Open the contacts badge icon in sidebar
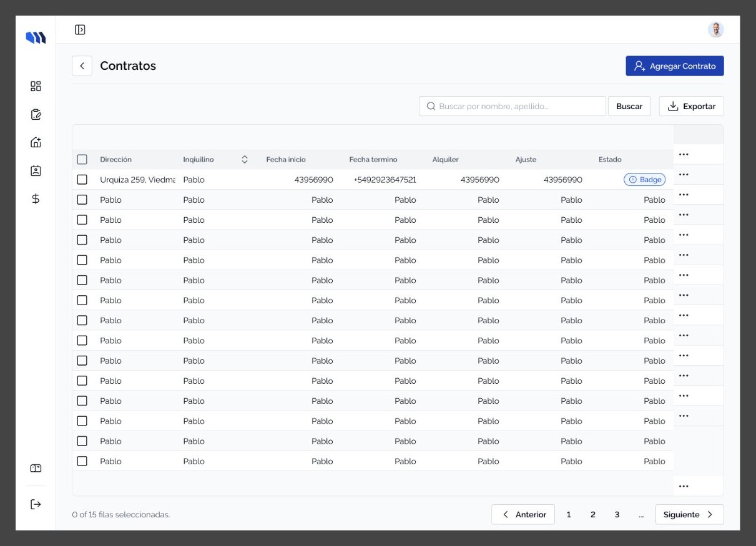 pyautogui.click(x=36, y=170)
